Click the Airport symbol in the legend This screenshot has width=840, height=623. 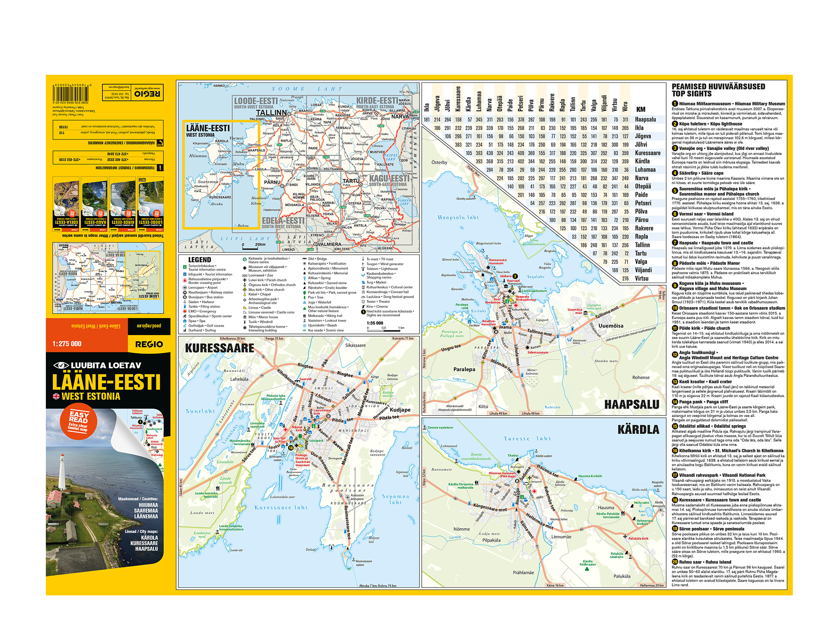pyautogui.click(x=185, y=287)
